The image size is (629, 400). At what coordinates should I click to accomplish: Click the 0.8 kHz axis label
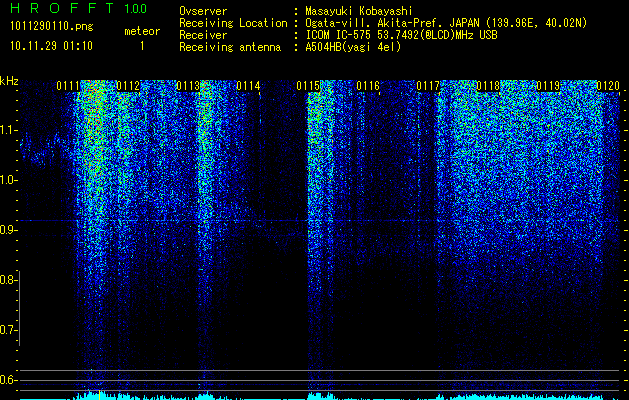[7, 280]
